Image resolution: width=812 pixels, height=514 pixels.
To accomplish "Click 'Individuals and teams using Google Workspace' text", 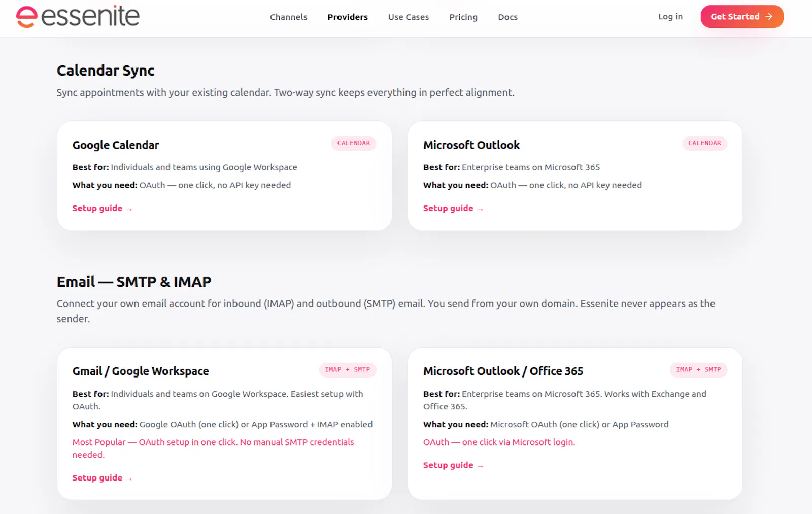I will click(204, 167).
